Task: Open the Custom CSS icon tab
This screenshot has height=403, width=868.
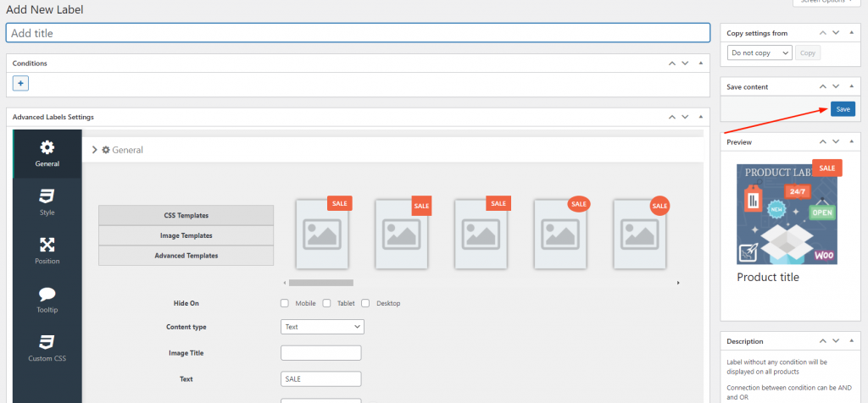Action: tap(47, 348)
